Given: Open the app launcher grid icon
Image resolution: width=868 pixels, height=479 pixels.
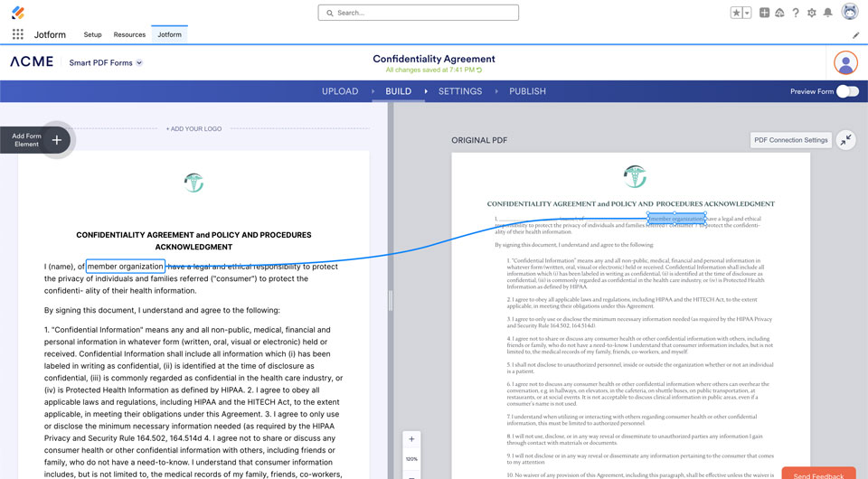Looking at the screenshot, I should click(x=18, y=34).
